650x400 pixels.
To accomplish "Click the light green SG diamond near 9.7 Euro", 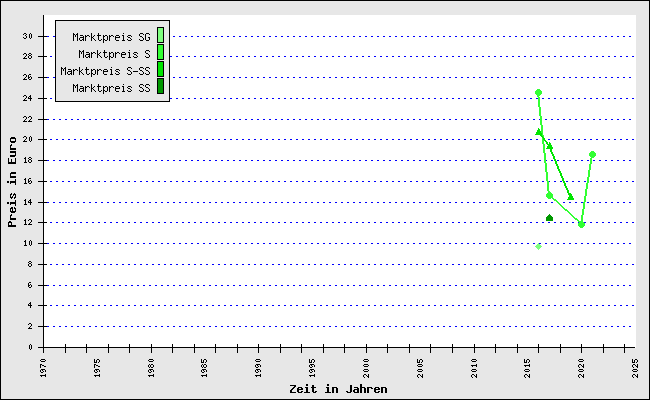I will tap(538, 247).
